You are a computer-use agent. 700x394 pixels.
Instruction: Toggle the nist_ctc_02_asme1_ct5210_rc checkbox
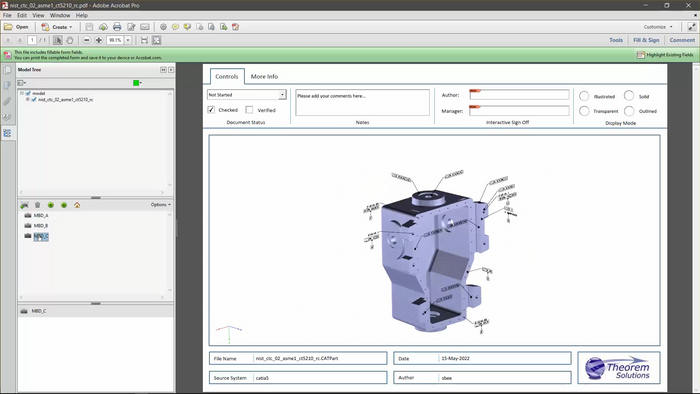click(34, 100)
